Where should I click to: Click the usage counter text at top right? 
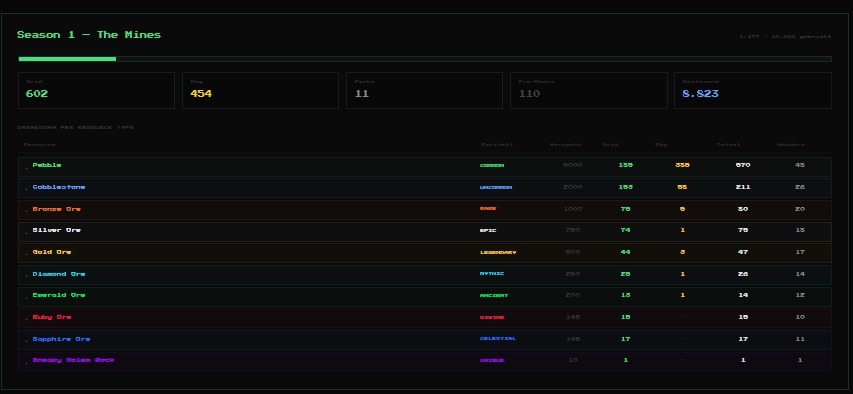coord(785,36)
